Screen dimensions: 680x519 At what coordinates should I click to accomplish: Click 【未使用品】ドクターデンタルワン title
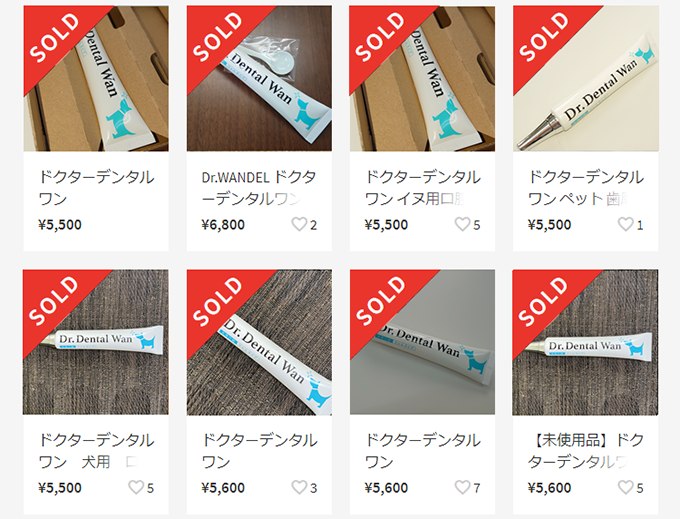(585, 451)
